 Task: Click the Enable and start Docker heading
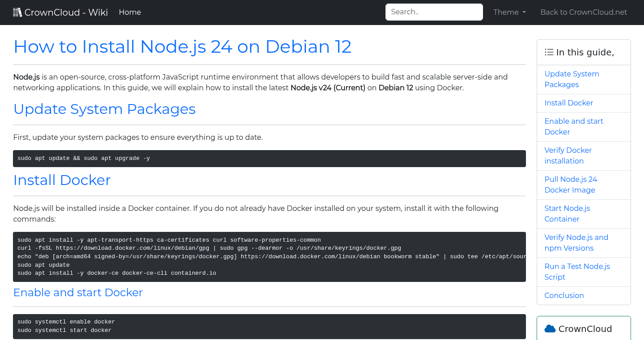(78, 292)
